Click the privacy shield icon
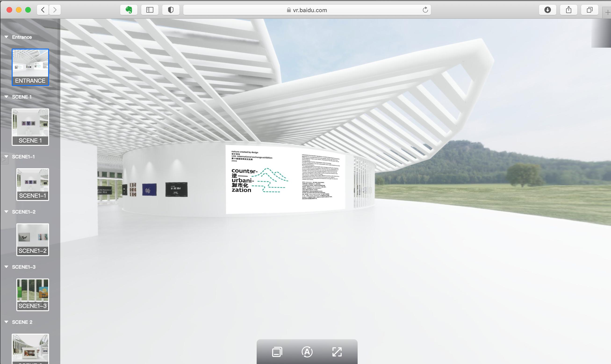This screenshot has width=611, height=364. pyautogui.click(x=171, y=10)
